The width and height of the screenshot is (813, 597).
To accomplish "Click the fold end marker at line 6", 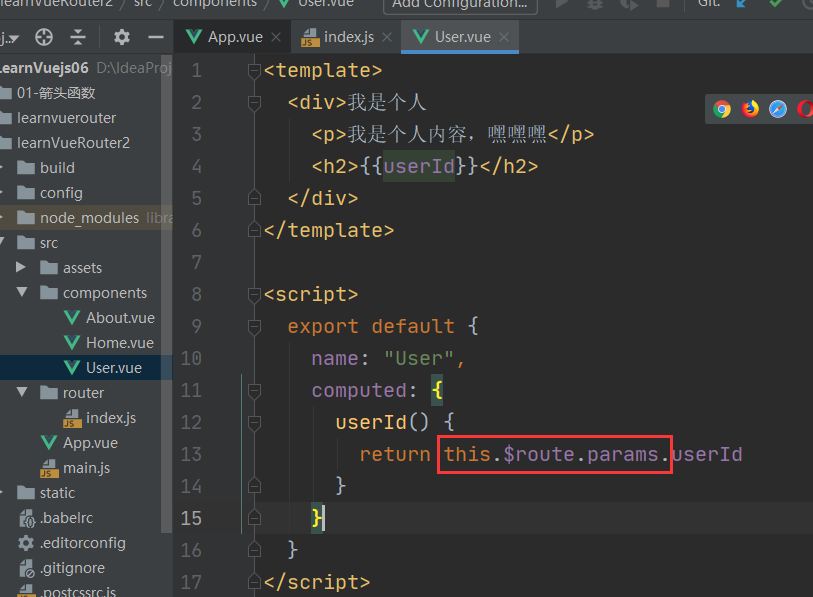I will [254, 230].
